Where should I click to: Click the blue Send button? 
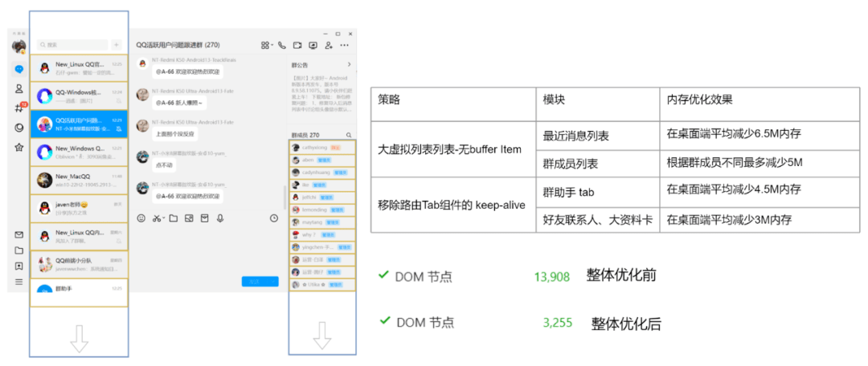(254, 282)
